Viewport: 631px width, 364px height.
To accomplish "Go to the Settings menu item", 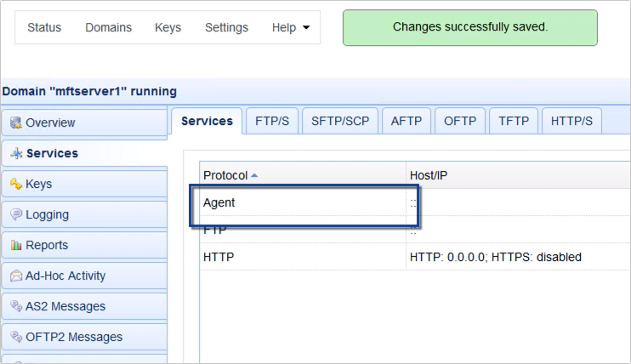I will (x=226, y=28).
